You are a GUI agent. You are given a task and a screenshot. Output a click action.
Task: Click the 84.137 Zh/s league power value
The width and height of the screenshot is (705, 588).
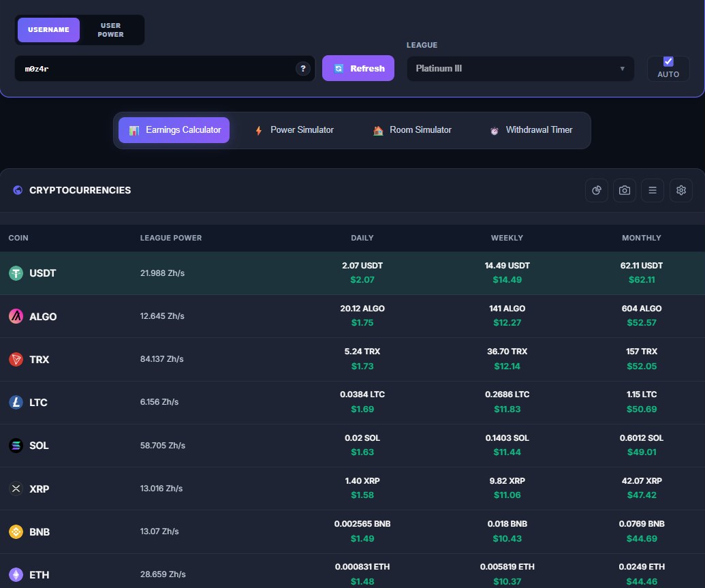[162, 359]
